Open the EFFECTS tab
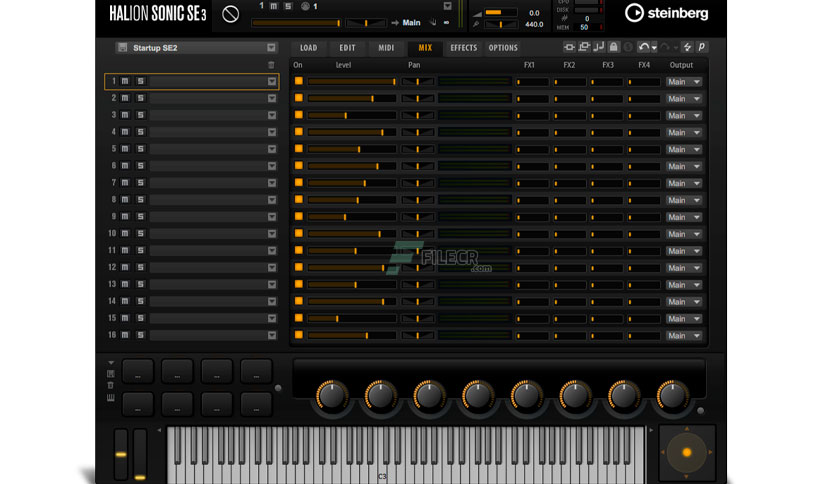The width and height of the screenshot is (836, 484). [463, 48]
